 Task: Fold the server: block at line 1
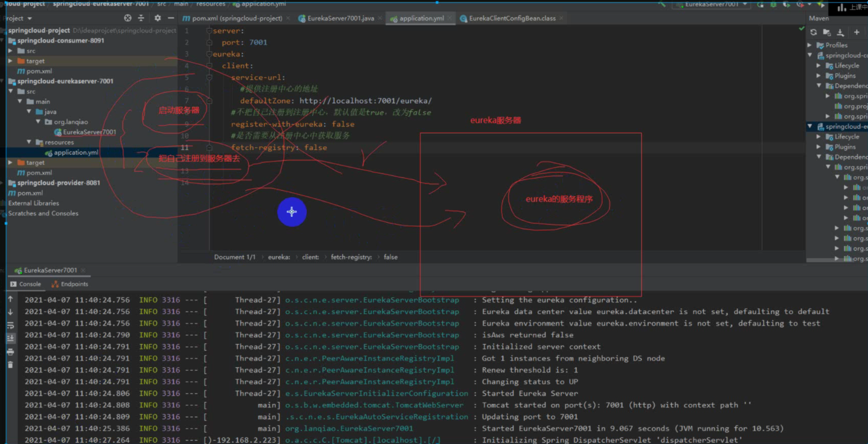pyautogui.click(x=209, y=31)
